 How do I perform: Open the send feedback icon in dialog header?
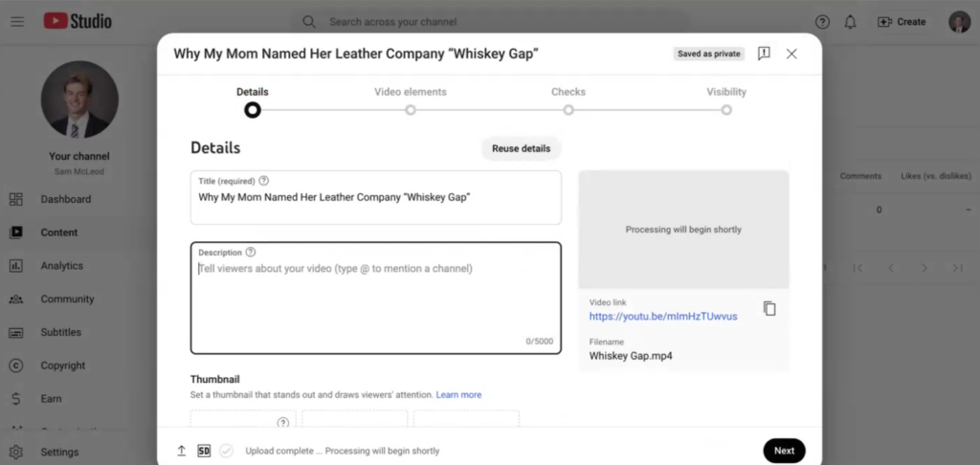[764, 54]
